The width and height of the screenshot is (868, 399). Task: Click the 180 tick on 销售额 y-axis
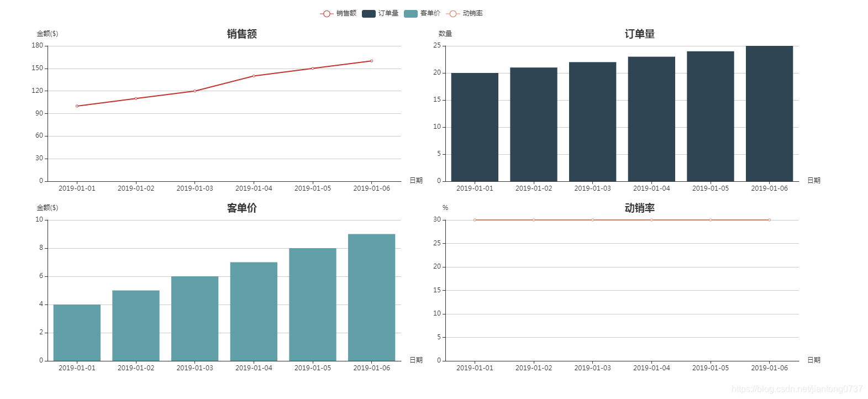(x=37, y=46)
